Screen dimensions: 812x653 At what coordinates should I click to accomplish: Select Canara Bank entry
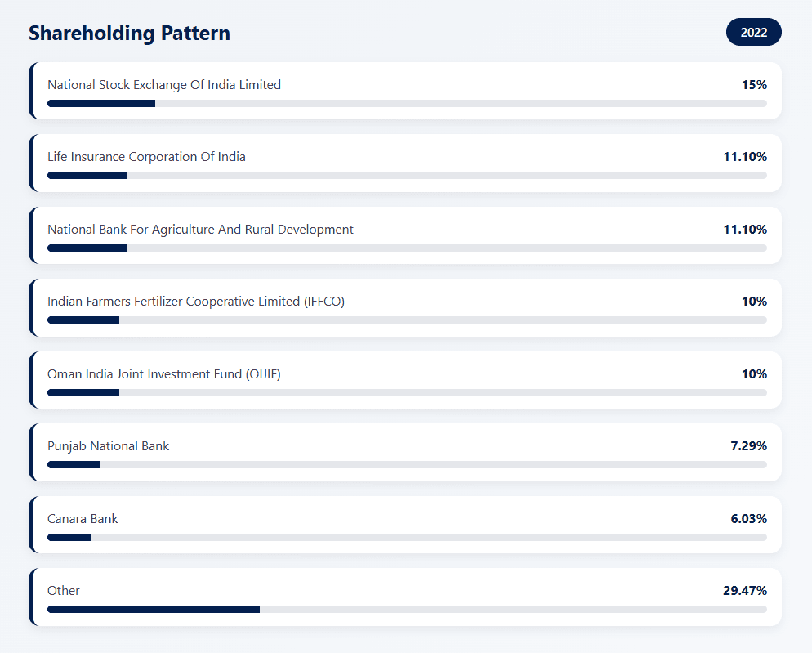click(x=83, y=519)
